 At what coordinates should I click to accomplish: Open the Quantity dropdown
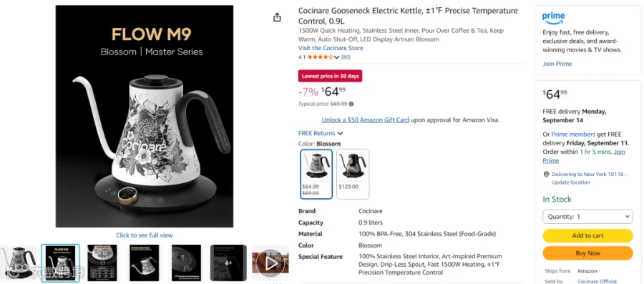[587, 216]
